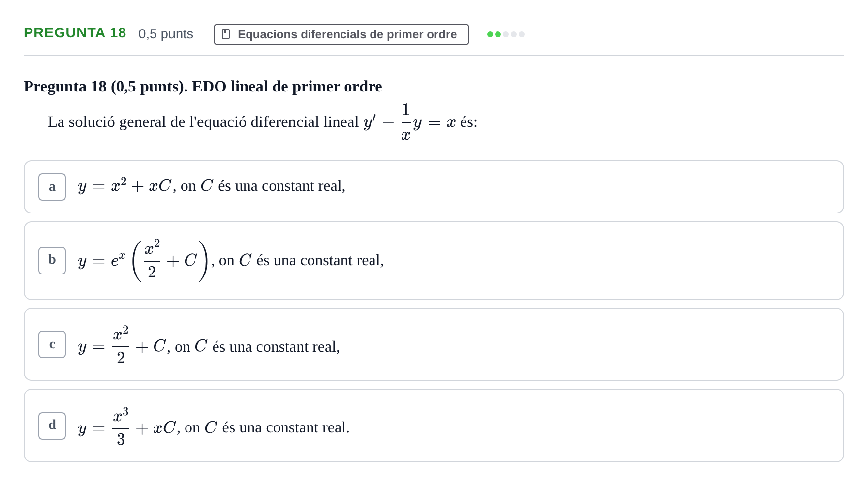Click the formula with e^x factor

(x=143, y=261)
